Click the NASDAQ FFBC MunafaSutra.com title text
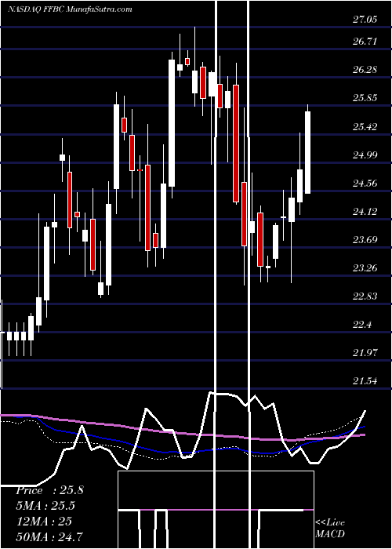 click(x=70, y=9)
